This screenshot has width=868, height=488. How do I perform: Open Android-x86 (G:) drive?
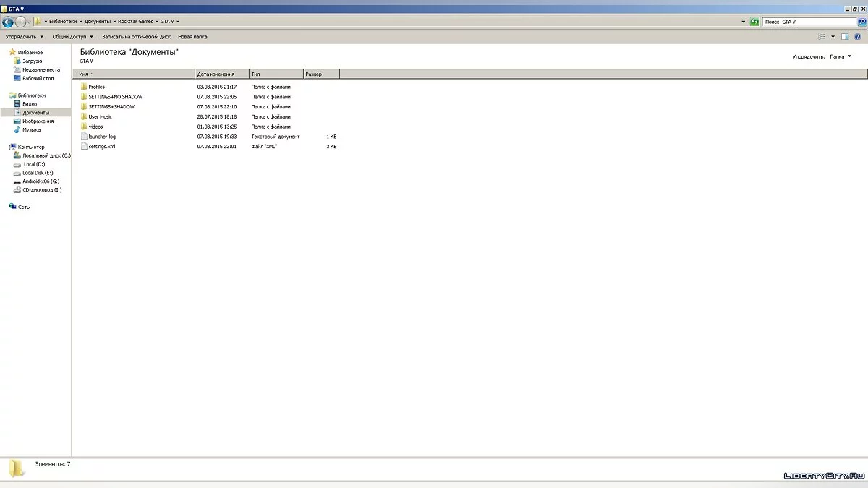pyautogui.click(x=36, y=181)
